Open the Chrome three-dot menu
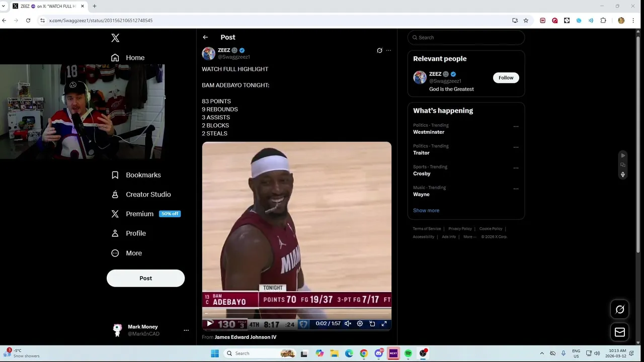Image resolution: width=644 pixels, height=362 pixels. tap(633, 21)
